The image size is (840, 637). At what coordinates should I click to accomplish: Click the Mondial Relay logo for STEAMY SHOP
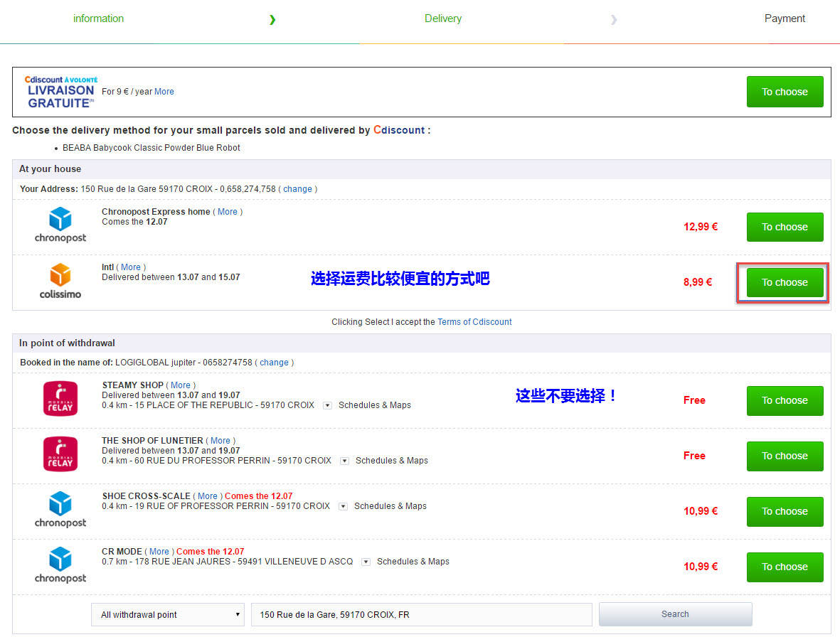tap(60, 399)
